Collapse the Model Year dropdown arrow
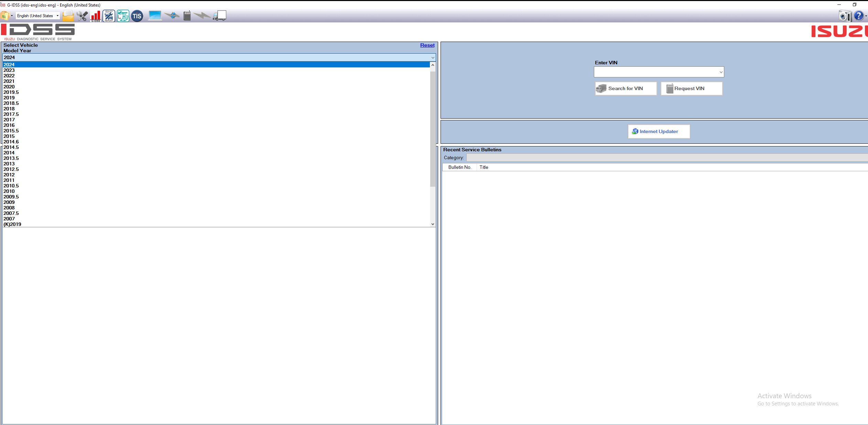The width and height of the screenshot is (868, 425). pyautogui.click(x=433, y=57)
